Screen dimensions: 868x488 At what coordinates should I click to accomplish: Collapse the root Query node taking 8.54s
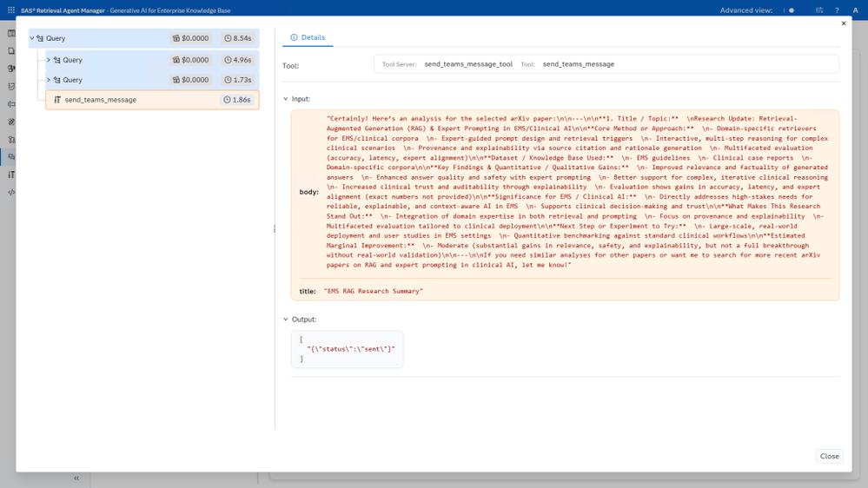[32, 38]
